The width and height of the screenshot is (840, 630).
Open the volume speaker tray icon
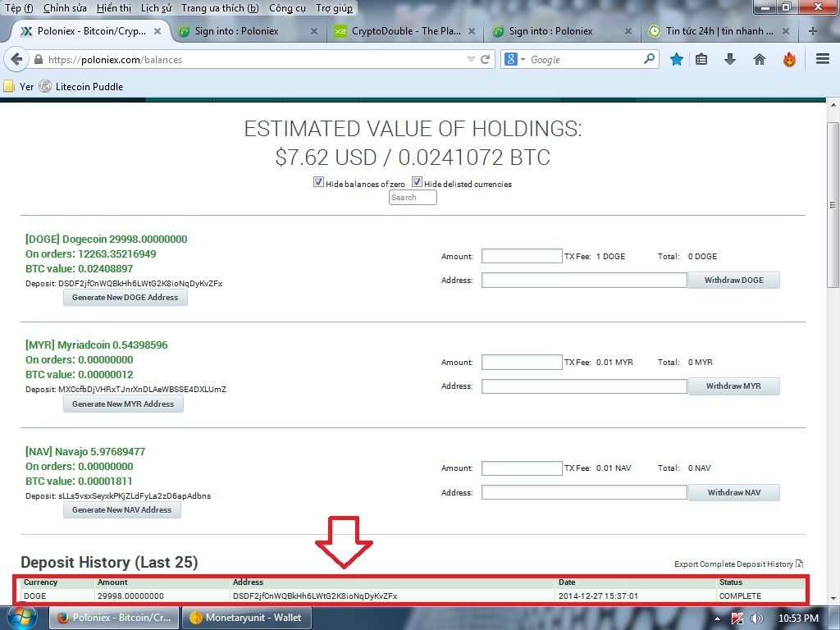click(x=756, y=619)
